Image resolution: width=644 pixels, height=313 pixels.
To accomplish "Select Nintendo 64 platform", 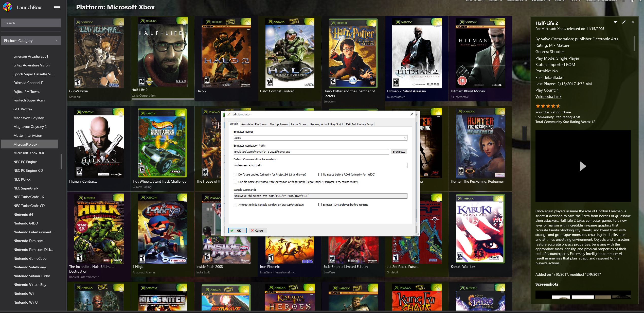I will click(23, 215).
